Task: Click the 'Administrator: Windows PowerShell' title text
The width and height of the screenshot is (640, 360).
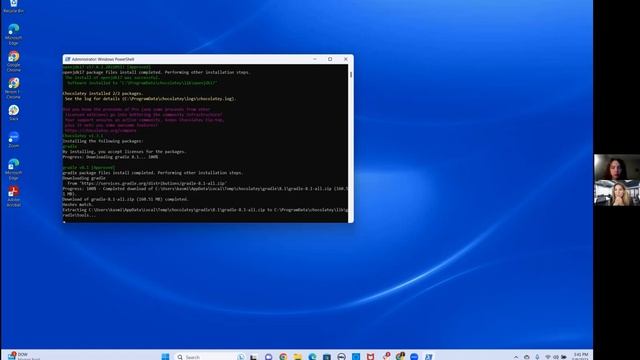Action: (103, 59)
